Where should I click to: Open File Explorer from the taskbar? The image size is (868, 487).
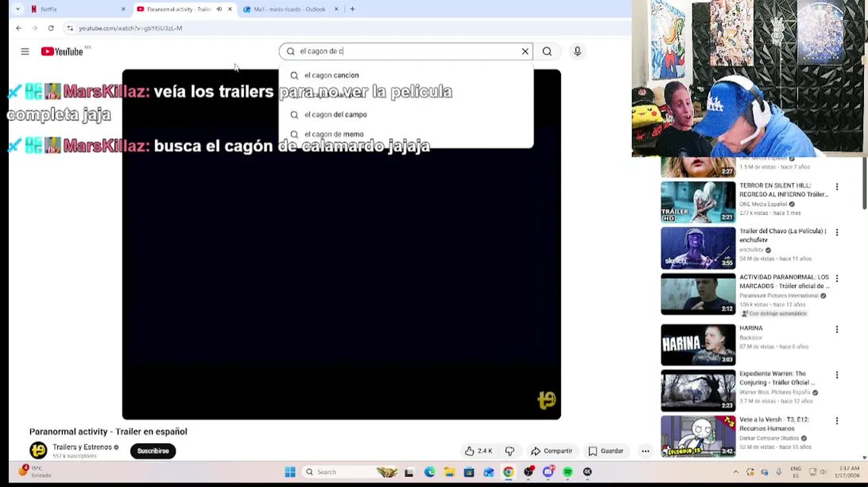click(449, 472)
